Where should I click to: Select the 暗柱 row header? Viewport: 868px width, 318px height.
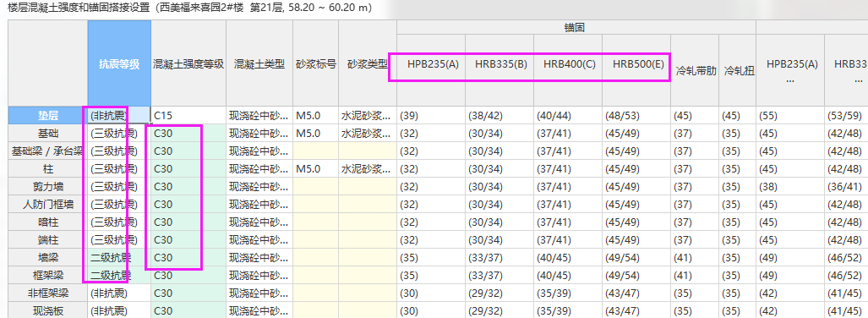click(48, 222)
